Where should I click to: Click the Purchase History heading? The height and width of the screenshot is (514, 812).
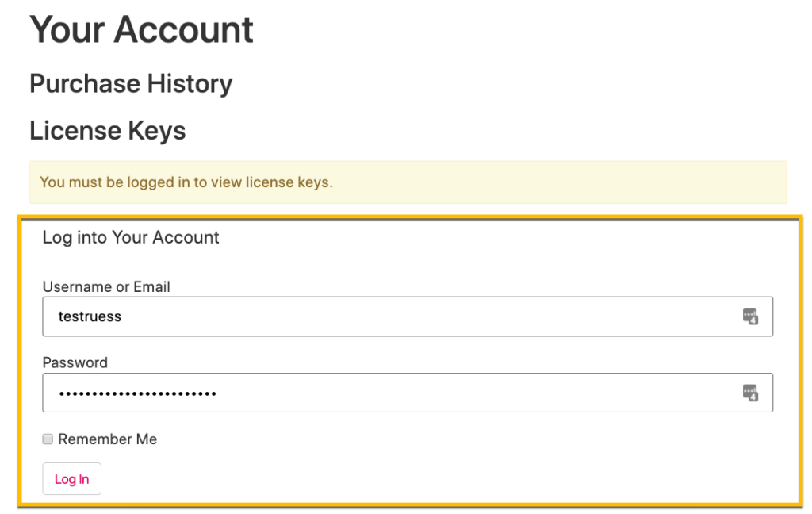coord(131,84)
